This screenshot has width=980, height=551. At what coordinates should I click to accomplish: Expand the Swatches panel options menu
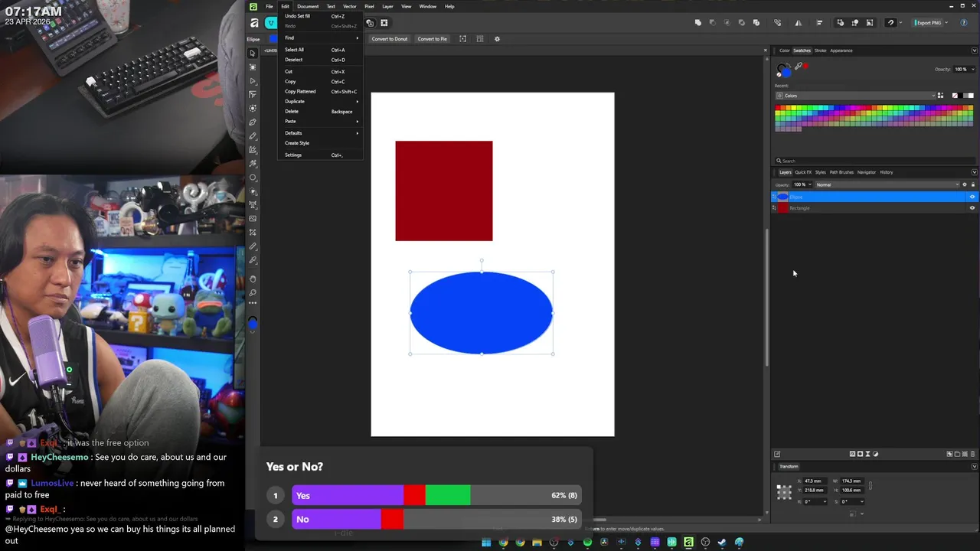click(x=975, y=51)
